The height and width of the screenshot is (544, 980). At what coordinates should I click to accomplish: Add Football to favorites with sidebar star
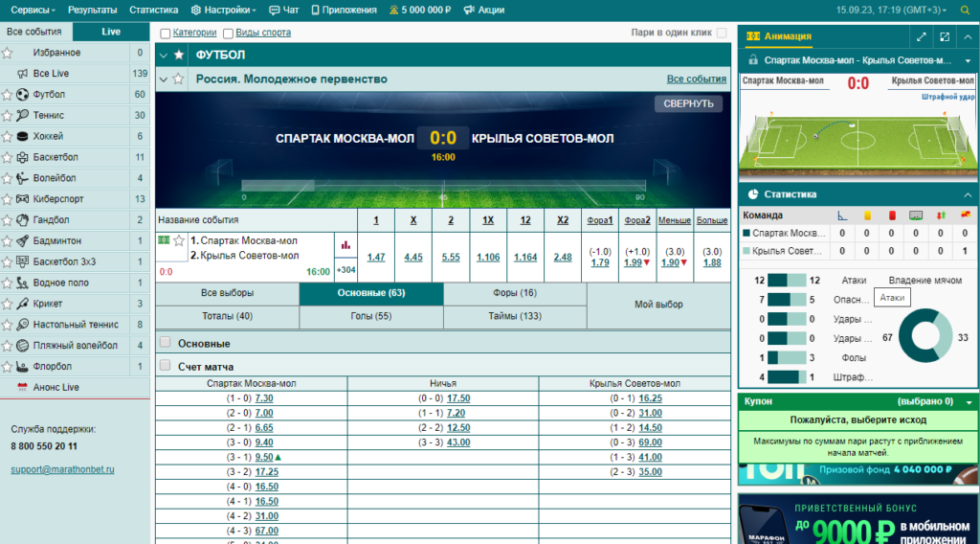point(7,95)
